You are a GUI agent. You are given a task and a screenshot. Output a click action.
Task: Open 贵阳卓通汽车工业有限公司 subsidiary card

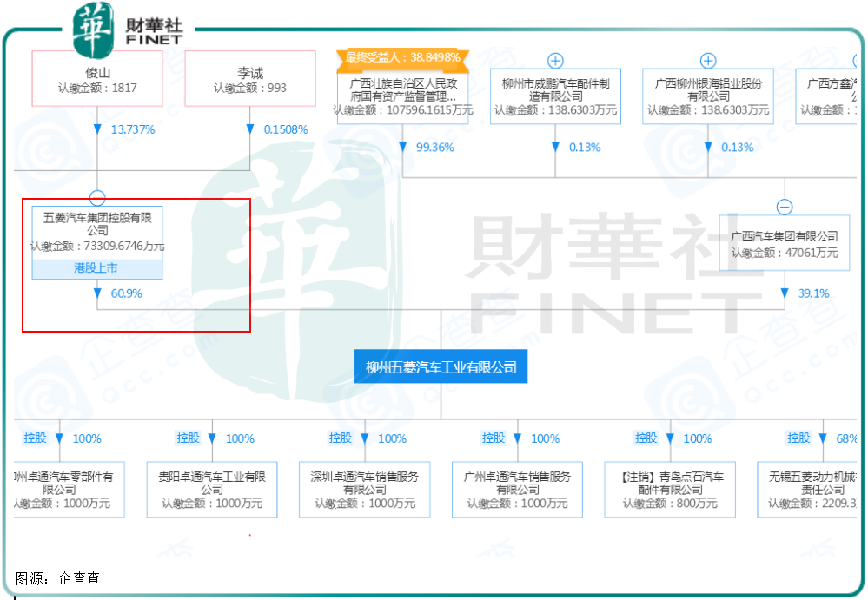point(212,490)
